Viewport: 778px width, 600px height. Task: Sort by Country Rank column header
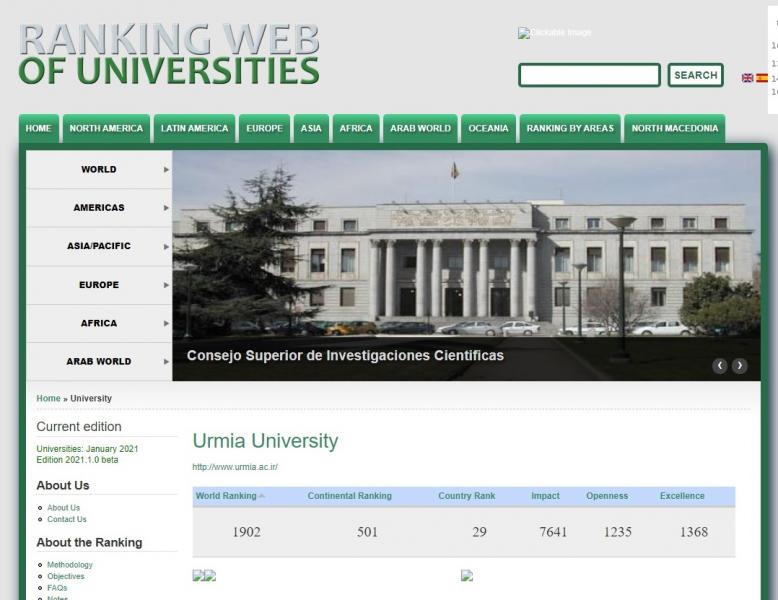tap(466, 496)
